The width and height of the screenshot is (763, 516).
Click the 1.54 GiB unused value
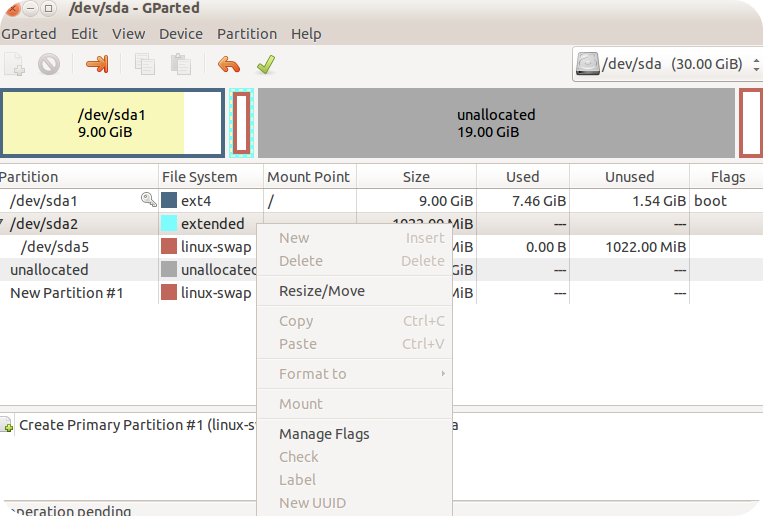(659, 201)
